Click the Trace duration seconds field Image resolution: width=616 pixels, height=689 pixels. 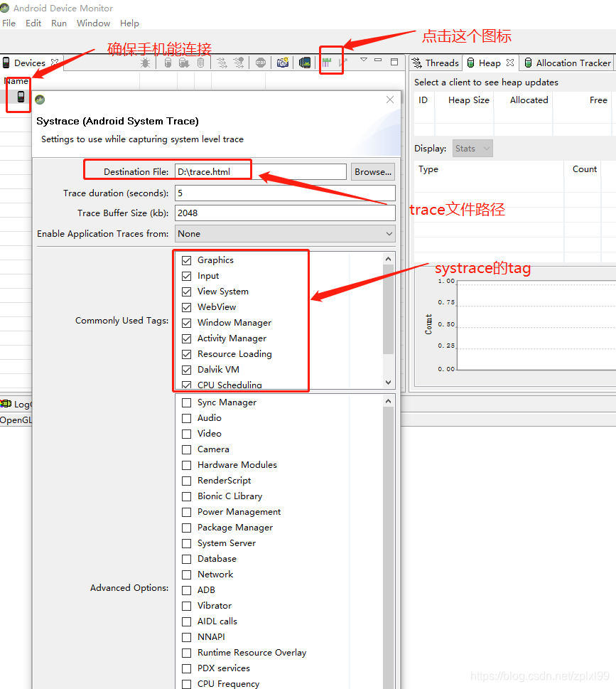click(x=285, y=193)
